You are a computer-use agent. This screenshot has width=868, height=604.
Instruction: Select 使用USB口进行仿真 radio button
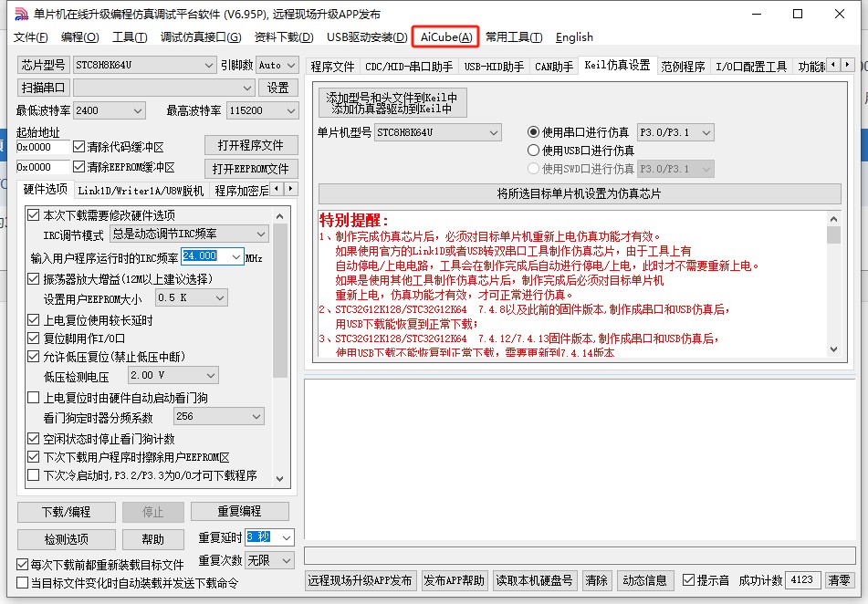(534, 151)
